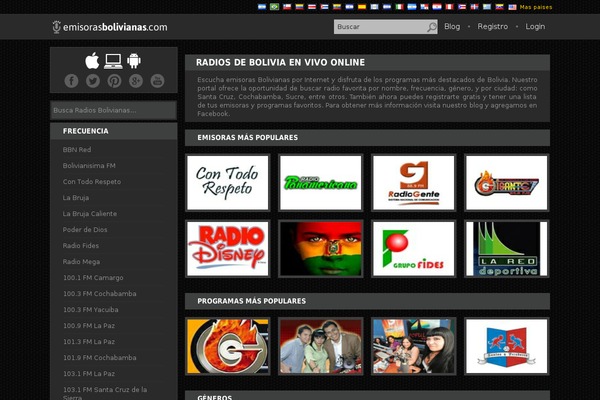Open the Twitter social icon
Image resolution: width=600 pixels, height=400 pixels.
pos(93,81)
